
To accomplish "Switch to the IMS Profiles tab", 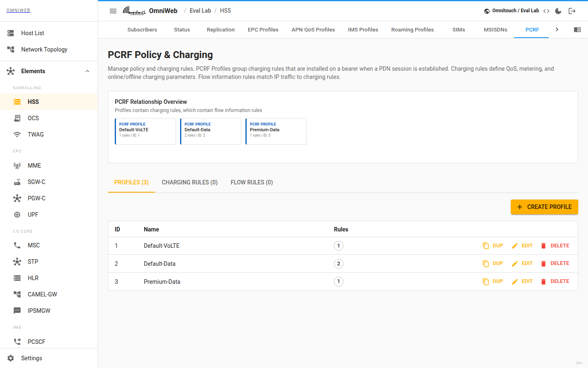I will tap(363, 30).
